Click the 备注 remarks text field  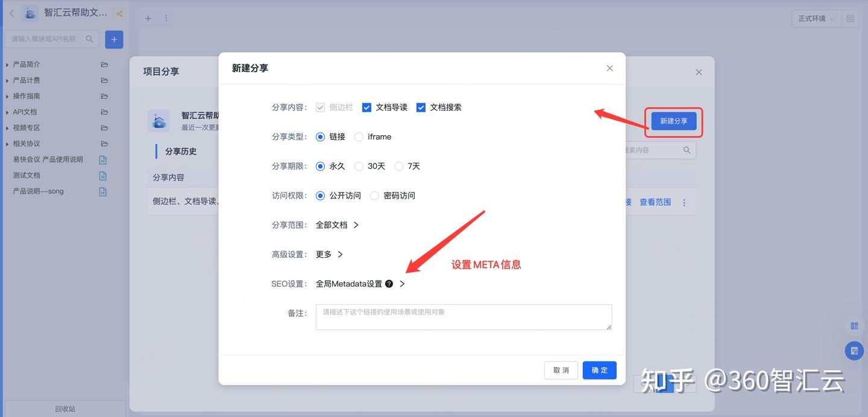pos(463,317)
